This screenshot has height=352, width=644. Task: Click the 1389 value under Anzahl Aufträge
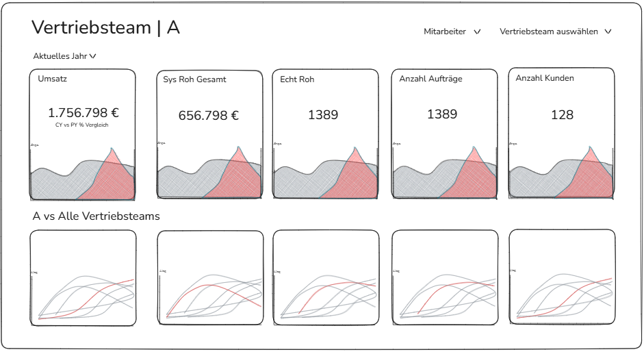click(442, 114)
